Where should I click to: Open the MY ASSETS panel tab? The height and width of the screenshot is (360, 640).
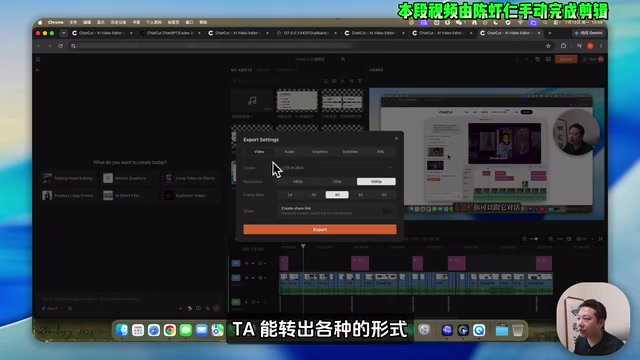tap(241, 70)
